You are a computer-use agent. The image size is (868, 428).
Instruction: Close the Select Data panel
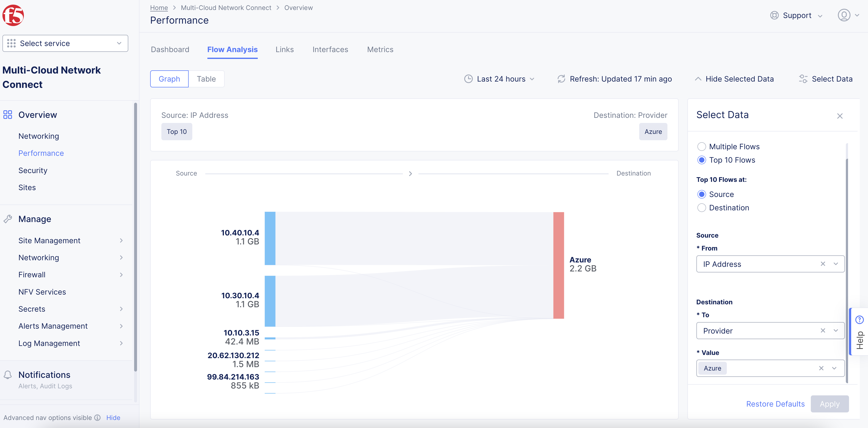tap(840, 116)
